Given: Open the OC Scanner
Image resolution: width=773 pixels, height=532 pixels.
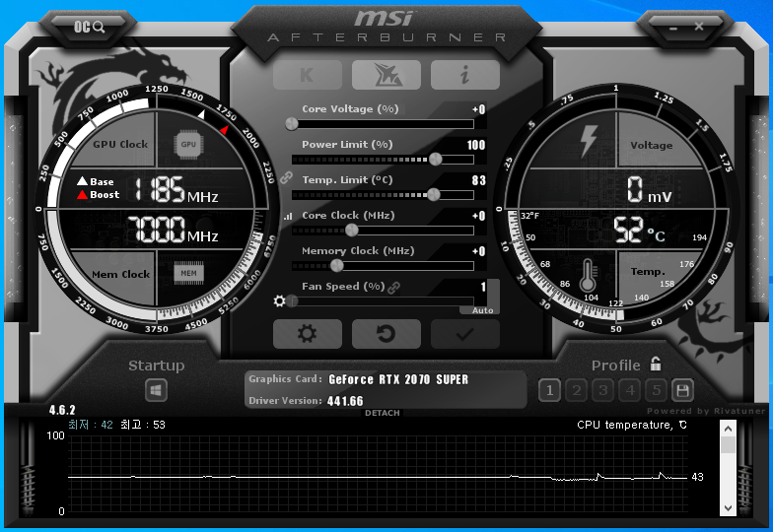Looking at the screenshot, I should [89, 27].
